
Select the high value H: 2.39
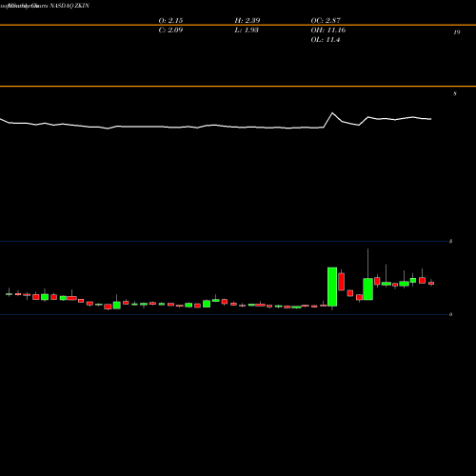248,20
